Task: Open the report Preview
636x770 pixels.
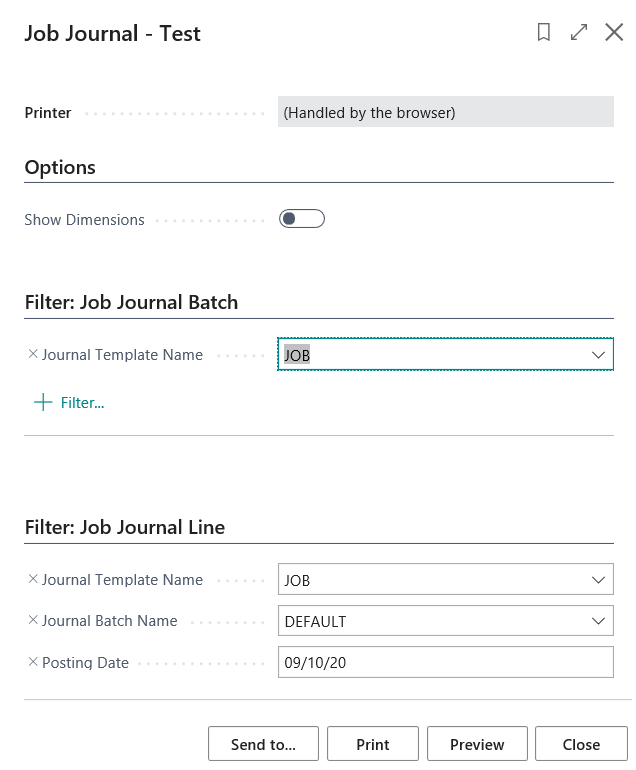Action: 477,744
